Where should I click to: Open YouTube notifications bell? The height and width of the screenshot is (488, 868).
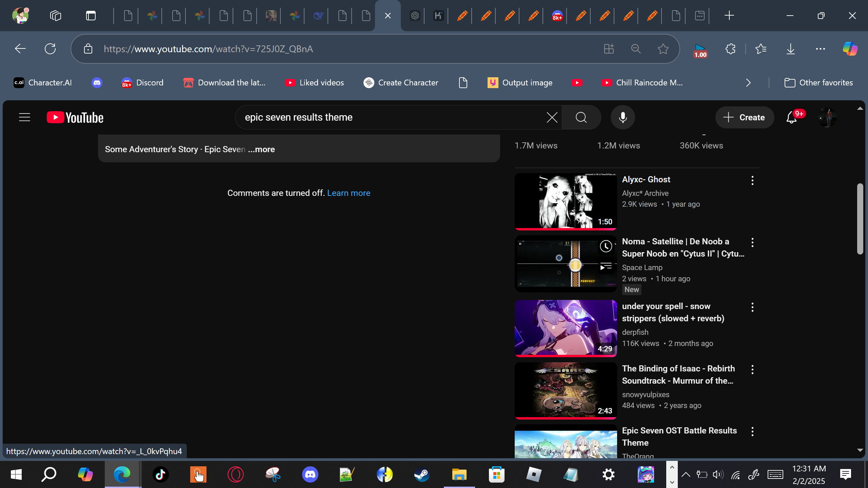click(x=791, y=118)
